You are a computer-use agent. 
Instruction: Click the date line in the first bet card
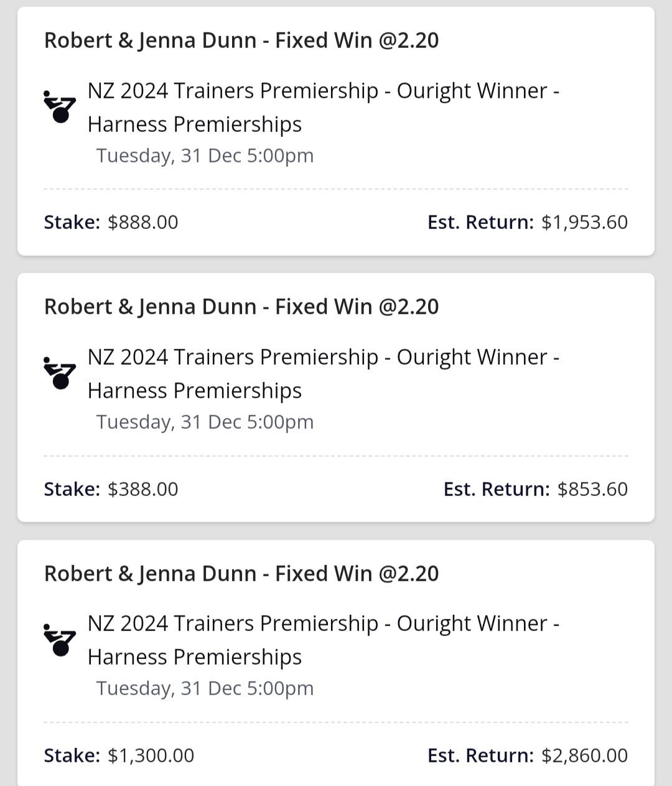(205, 156)
